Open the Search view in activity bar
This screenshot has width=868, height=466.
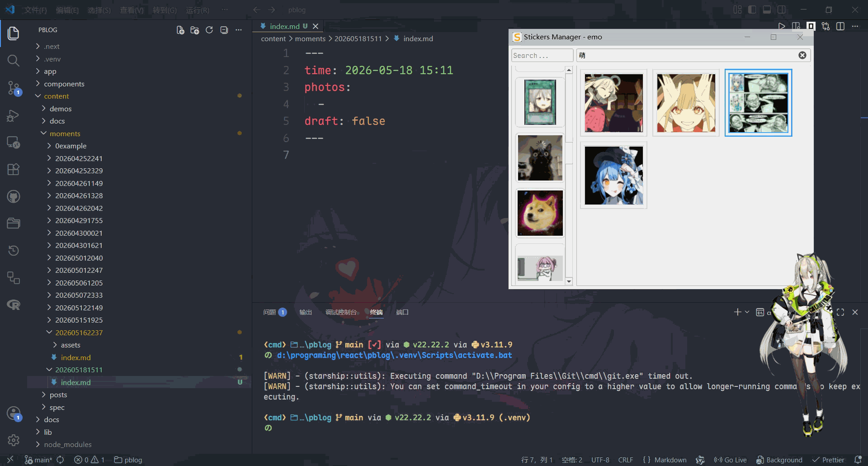pos(13,60)
